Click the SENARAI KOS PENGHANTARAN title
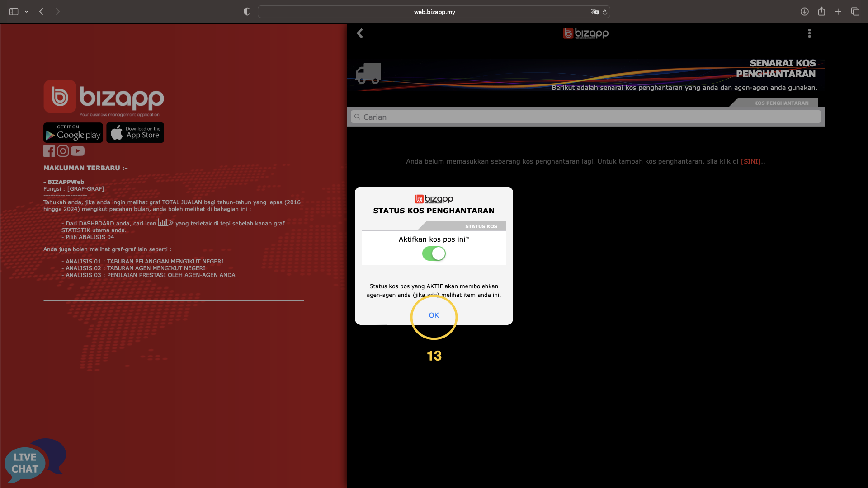 tap(776, 69)
